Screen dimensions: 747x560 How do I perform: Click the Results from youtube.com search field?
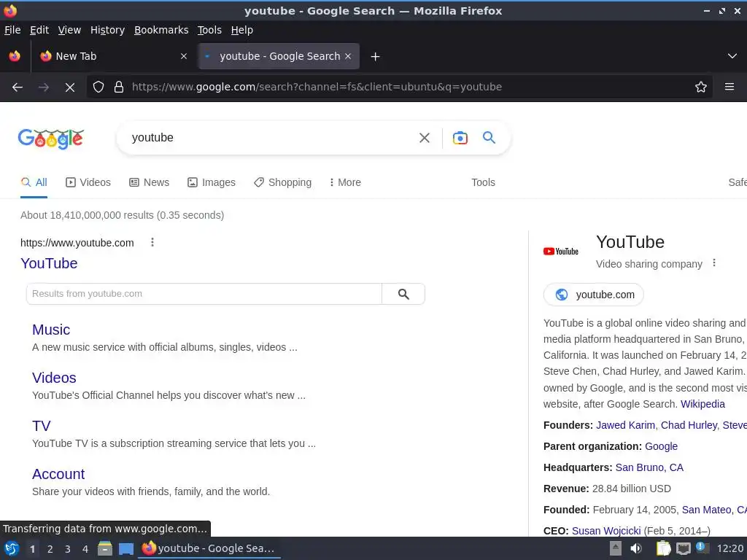[x=204, y=295]
